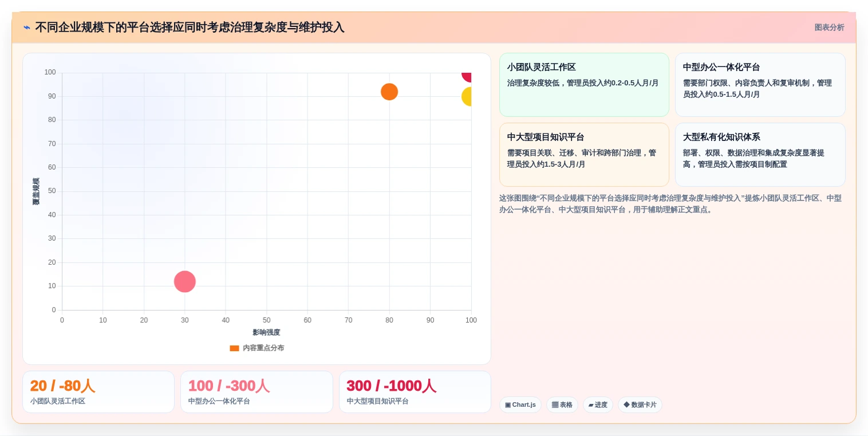Click 需要部门权限 description text
This screenshot has height=436, width=868.
click(x=757, y=89)
